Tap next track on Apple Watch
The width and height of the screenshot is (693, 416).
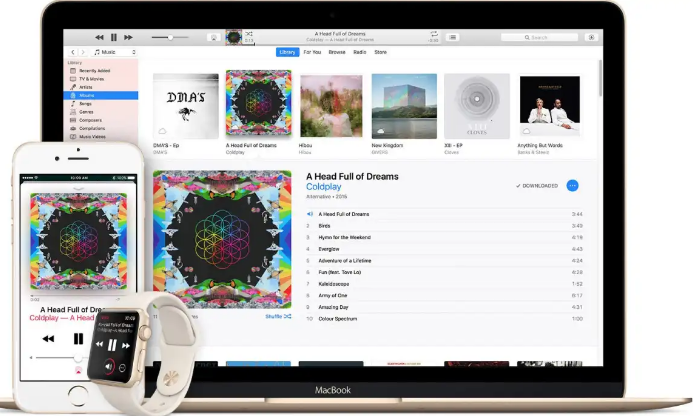pyautogui.click(x=126, y=346)
